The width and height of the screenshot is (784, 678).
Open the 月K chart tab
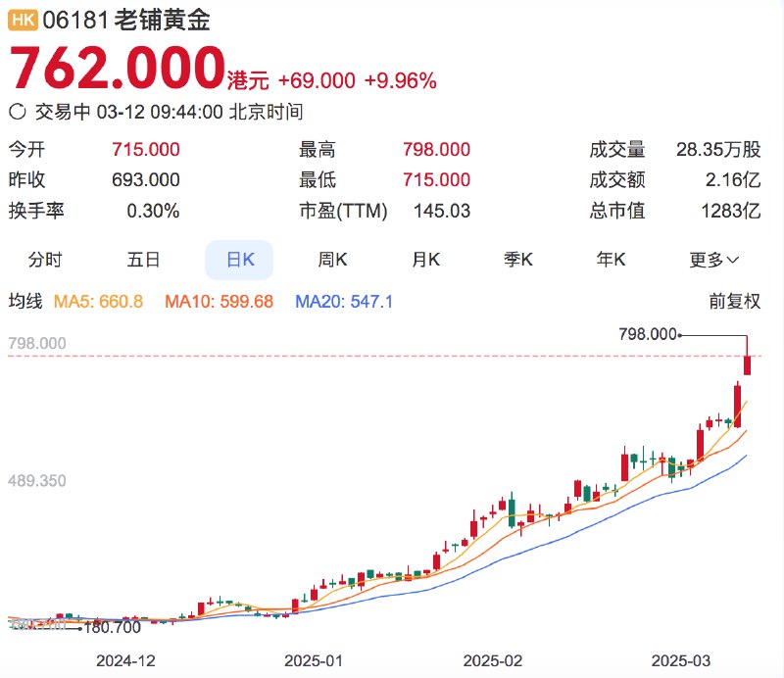click(425, 260)
